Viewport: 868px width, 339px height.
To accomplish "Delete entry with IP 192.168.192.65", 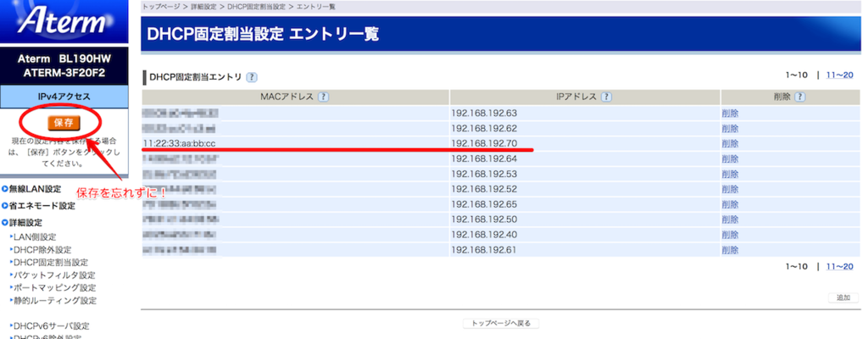I will 730,204.
